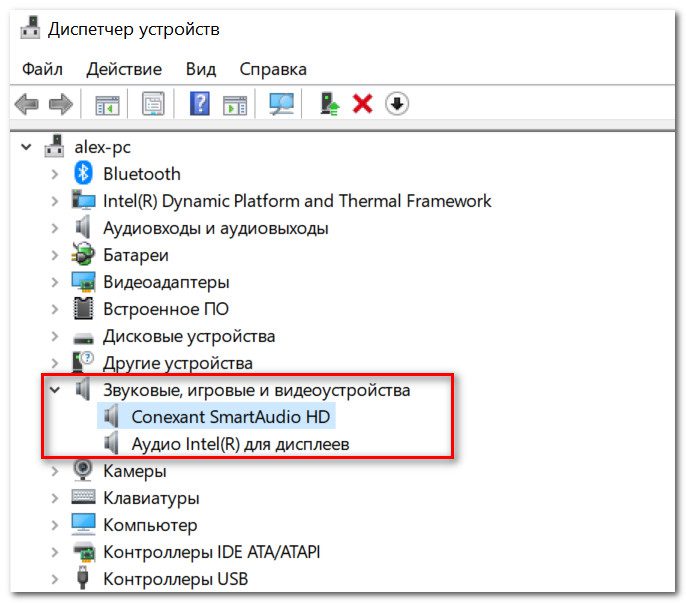
Task: Click the Аудиовходы и аудиовыходы speaker icon
Action: click(x=83, y=228)
